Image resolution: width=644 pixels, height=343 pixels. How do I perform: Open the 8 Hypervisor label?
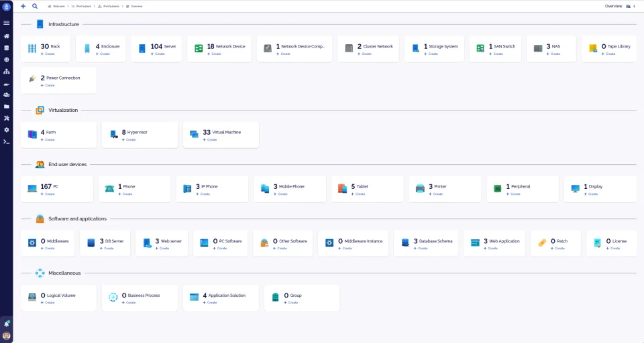pyautogui.click(x=134, y=132)
